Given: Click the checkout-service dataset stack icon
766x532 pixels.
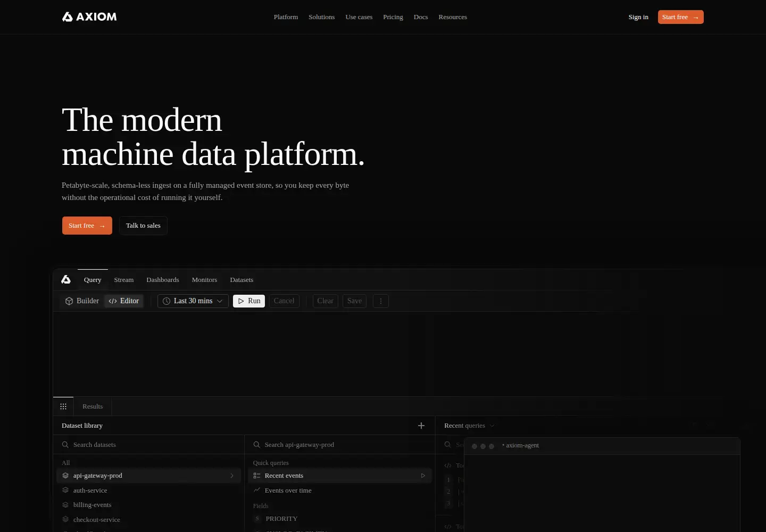Looking at the screenshot, I should (65, 520).
